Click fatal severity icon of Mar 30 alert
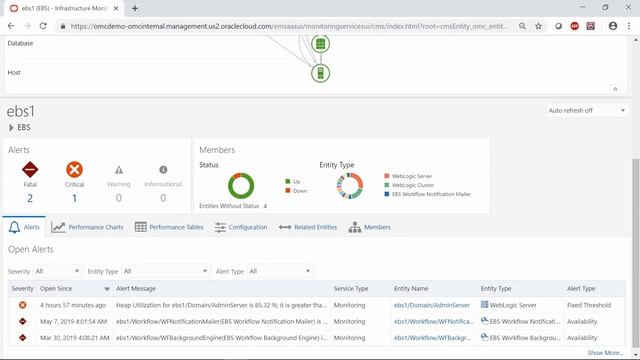 [22, 338]
